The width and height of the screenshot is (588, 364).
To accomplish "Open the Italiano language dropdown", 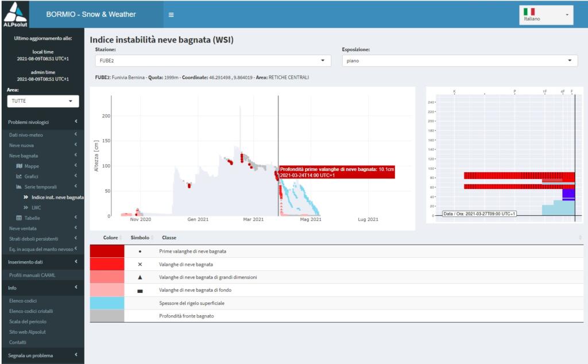I will tap(546, 15).
